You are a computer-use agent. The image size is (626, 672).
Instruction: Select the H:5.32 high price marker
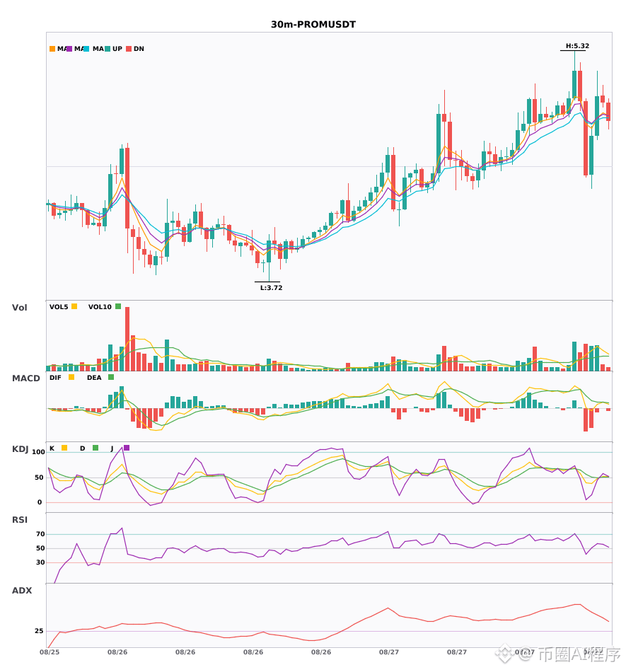point(577,46)
